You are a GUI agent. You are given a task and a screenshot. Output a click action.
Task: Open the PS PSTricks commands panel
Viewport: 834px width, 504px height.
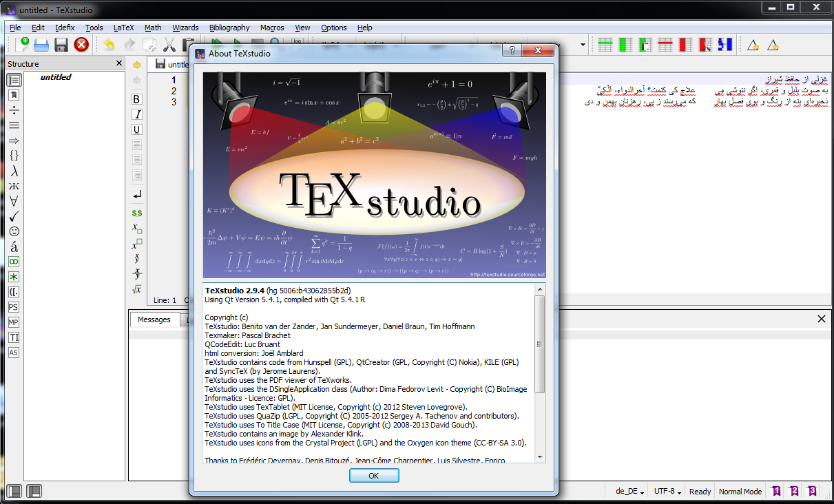14,307
